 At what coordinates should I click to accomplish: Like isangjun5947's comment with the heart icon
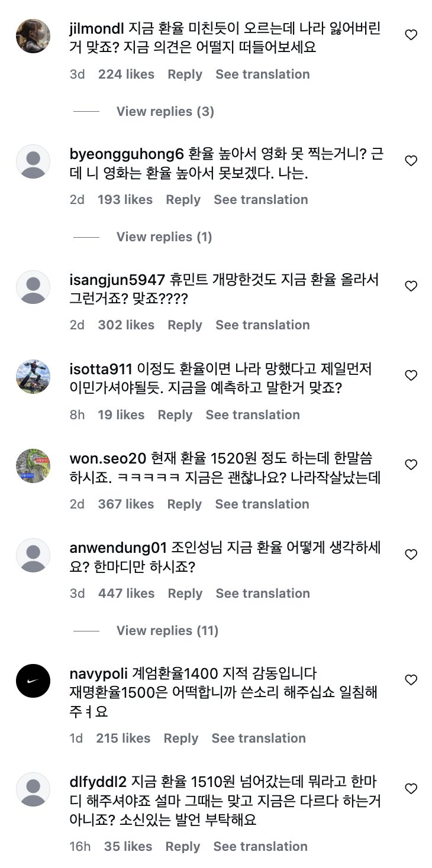pos(411,286)
